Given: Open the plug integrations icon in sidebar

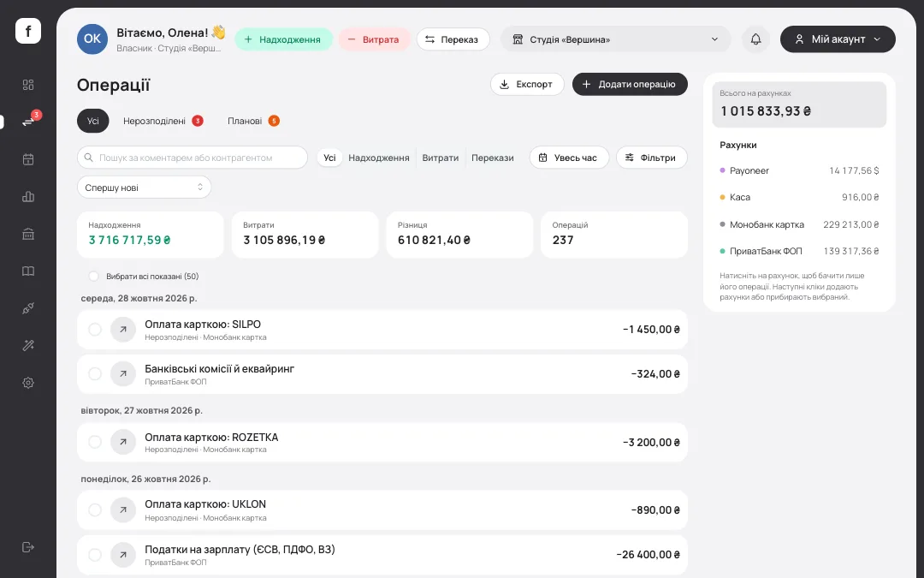Looking at the screenshot, I should coord(27,308).
